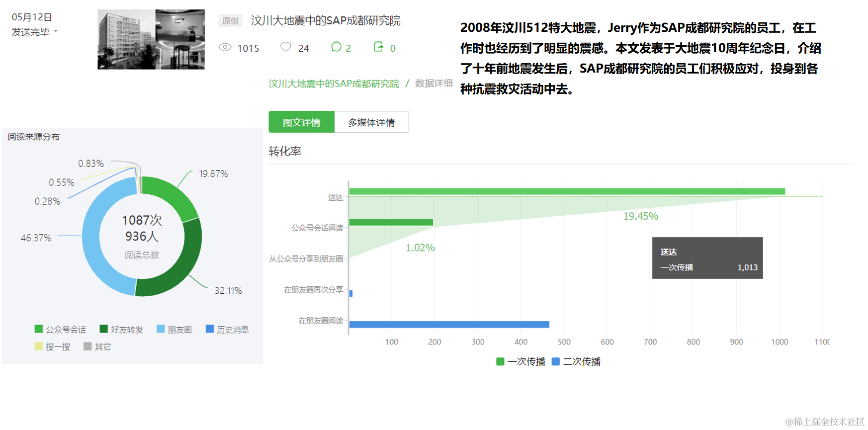Click the 46.37% donut label
Viewport: 868px width, 430px height.
(x=36, y=238)
